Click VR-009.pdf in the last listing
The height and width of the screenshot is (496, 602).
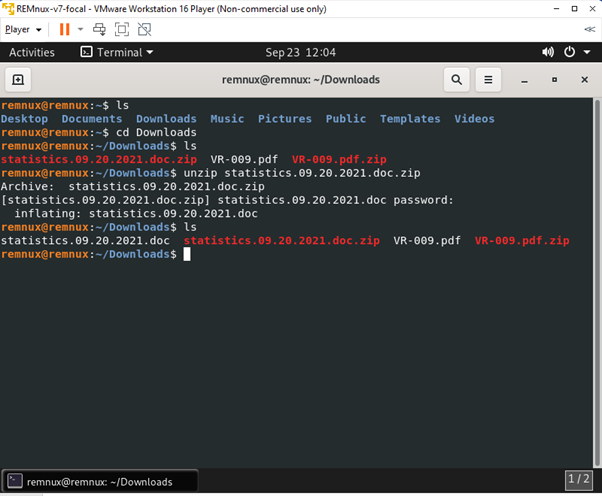(x=427, y=241)
